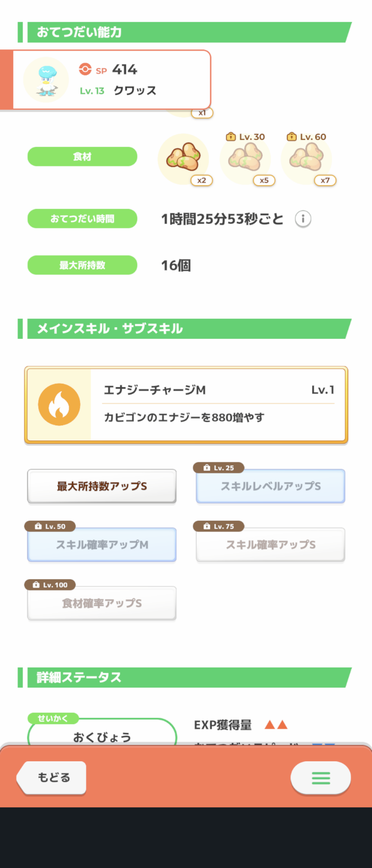372x868 pixels.
Task: Tap the orange flame main skill icon
Action: click(59, 404)
